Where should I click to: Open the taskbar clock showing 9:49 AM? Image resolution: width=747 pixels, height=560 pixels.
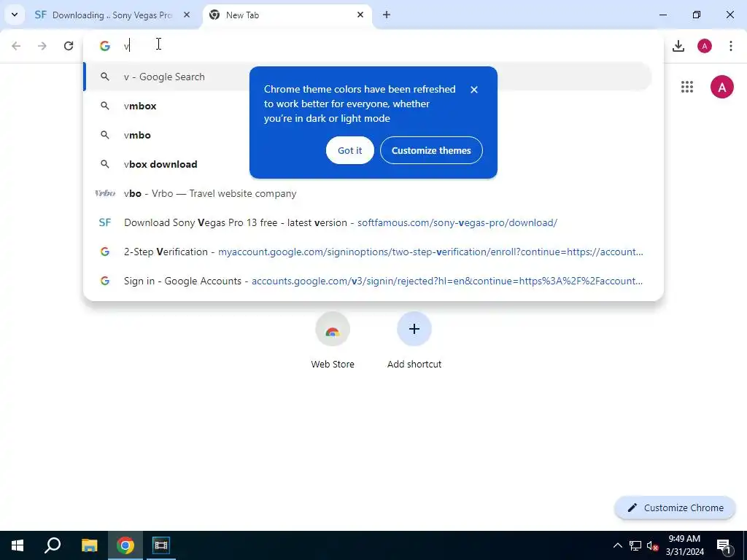pos(684,545)
